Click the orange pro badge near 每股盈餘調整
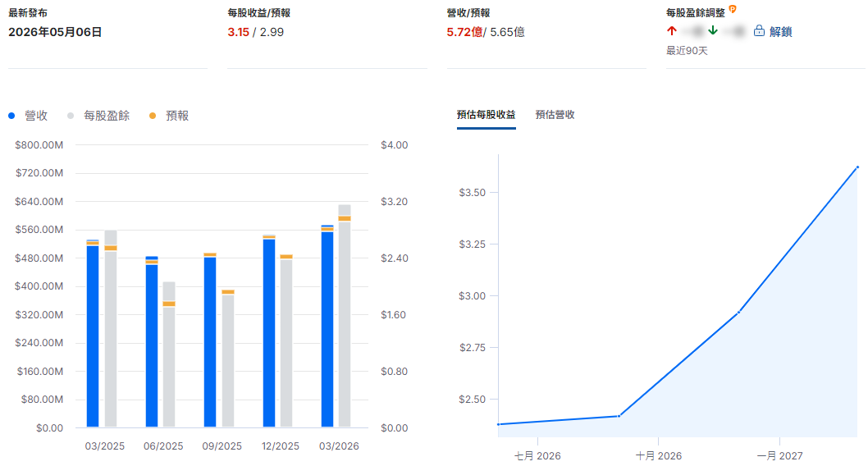This screenshot has height=466, width=868. pos(733,9)
